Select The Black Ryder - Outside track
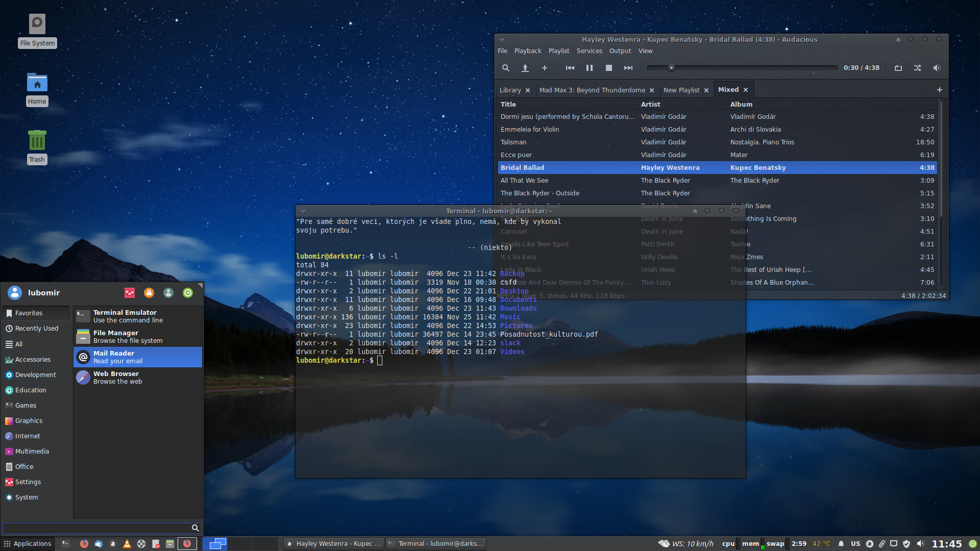The width and height of the screenshot is (980, 551). 717,193
